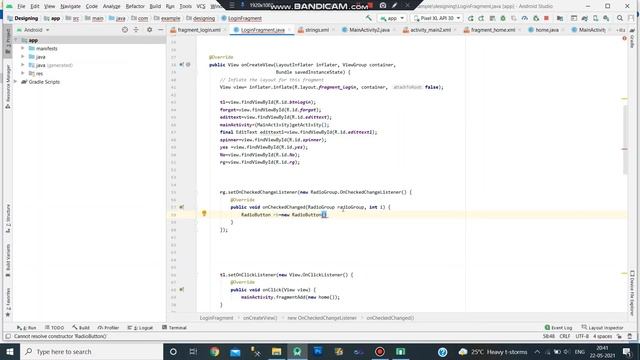Click gutter icon beside onClick line
Viewport: 640px width, 360px height.
pyautogui.click(x=182, y=290)
